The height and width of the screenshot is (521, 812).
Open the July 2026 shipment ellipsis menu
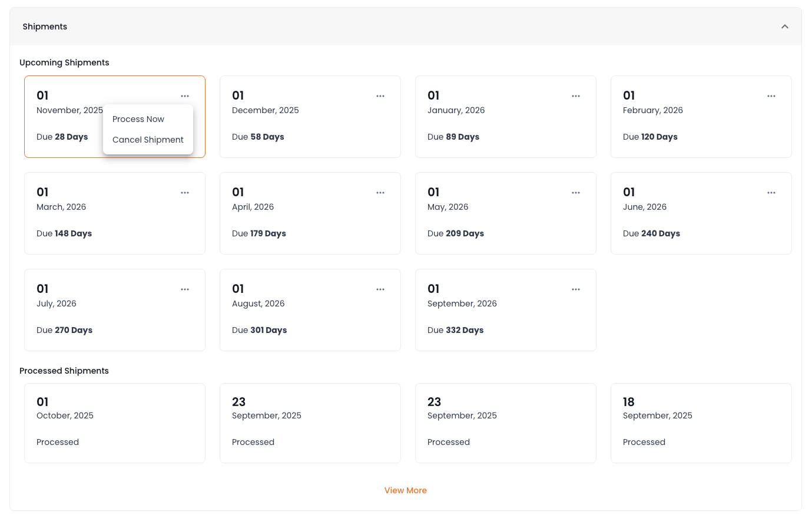(x=185, y=289)
